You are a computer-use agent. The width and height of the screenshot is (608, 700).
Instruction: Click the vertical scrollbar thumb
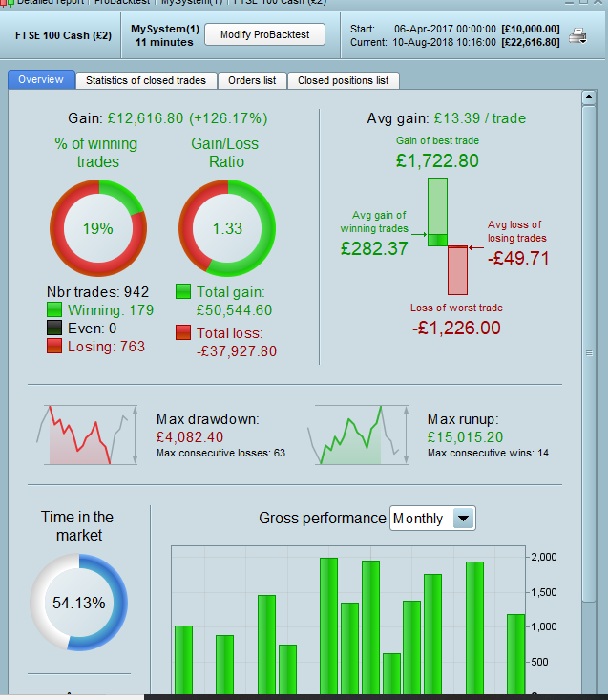(589, 353)
